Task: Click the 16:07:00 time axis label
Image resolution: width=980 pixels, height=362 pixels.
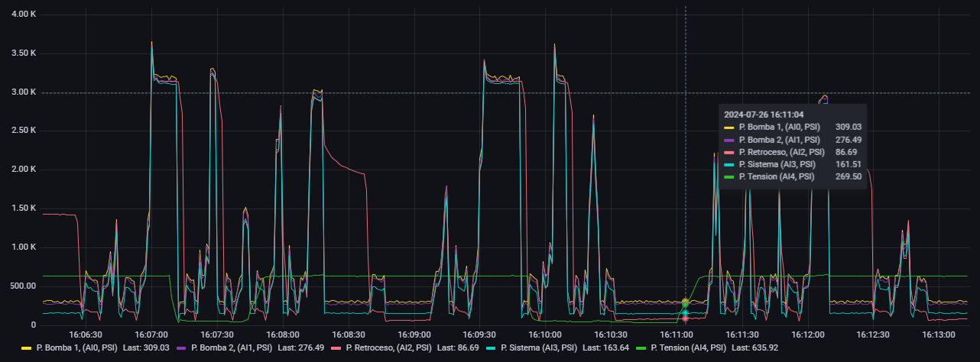Action: 151,335
